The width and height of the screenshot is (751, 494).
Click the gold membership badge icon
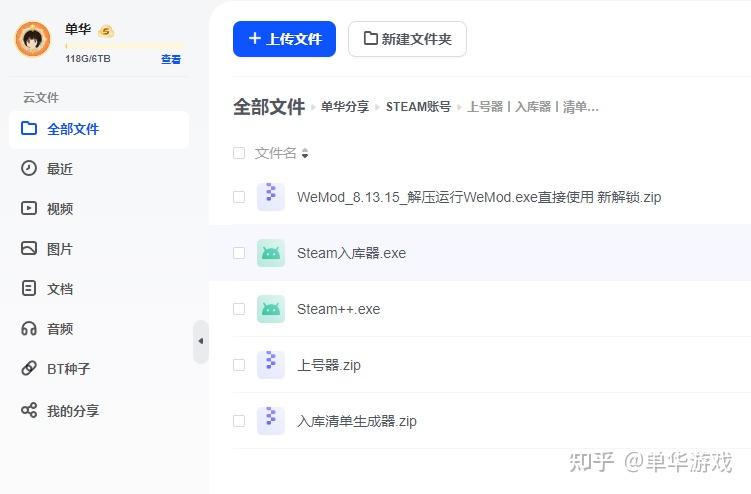tap(106, 32)
